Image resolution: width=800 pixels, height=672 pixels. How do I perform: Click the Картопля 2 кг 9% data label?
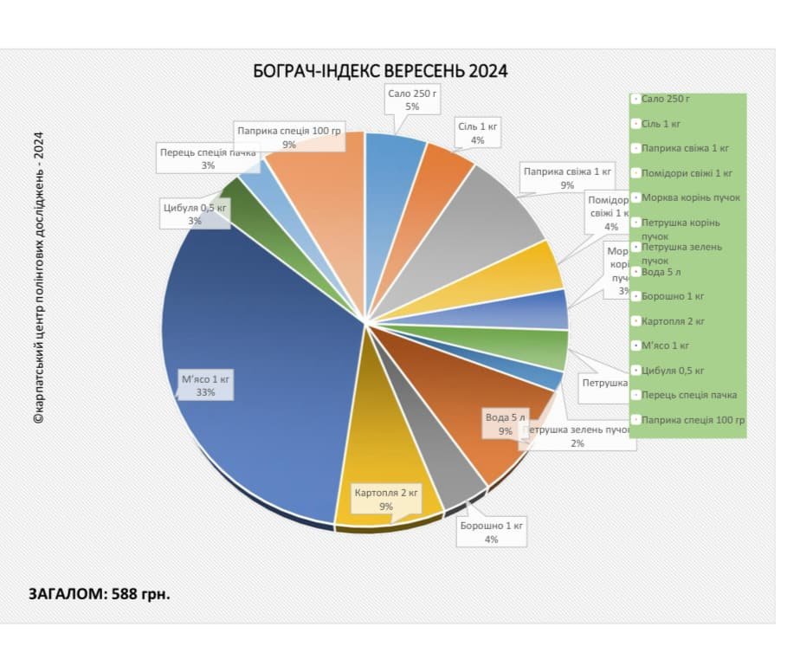pos(386,499)
